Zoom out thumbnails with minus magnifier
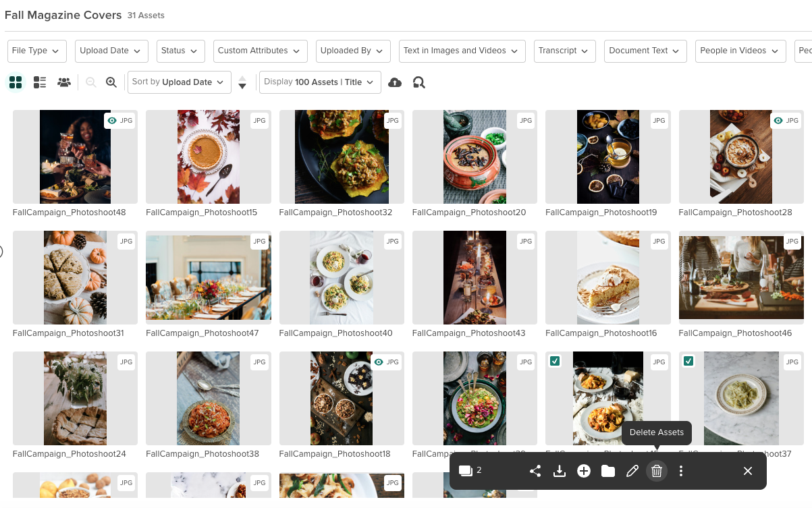812x508 pixels. pyautogui.click(x=91, y=82)
